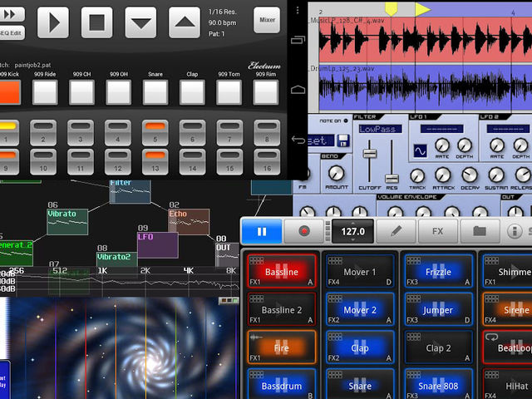Toggle sequencer step 5

[x=155, y=133]
